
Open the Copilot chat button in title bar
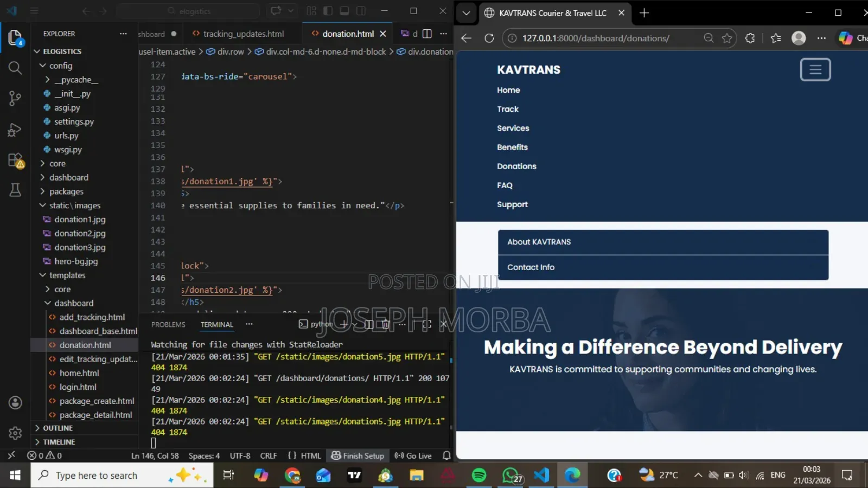click(x=276, y=11)
